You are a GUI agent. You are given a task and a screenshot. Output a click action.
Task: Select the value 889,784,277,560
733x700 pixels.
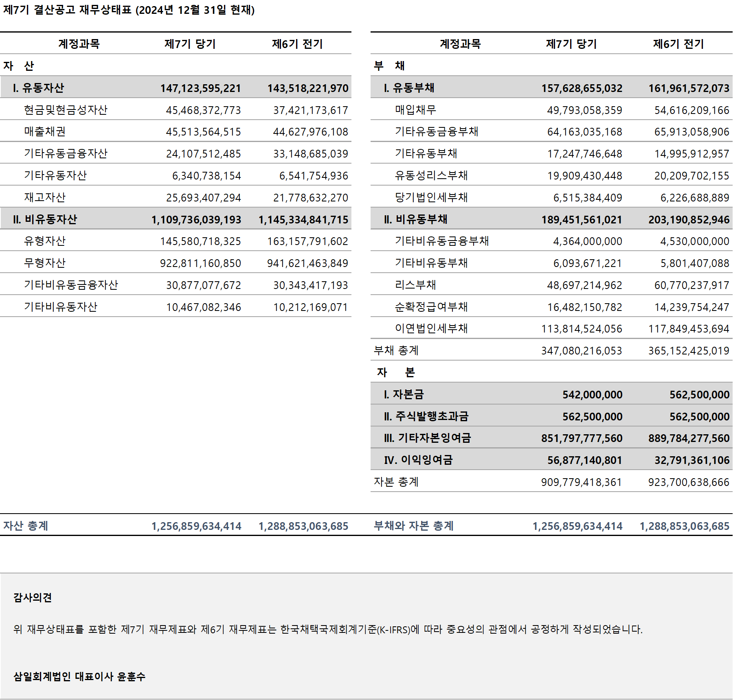click(x=689, y=438)
